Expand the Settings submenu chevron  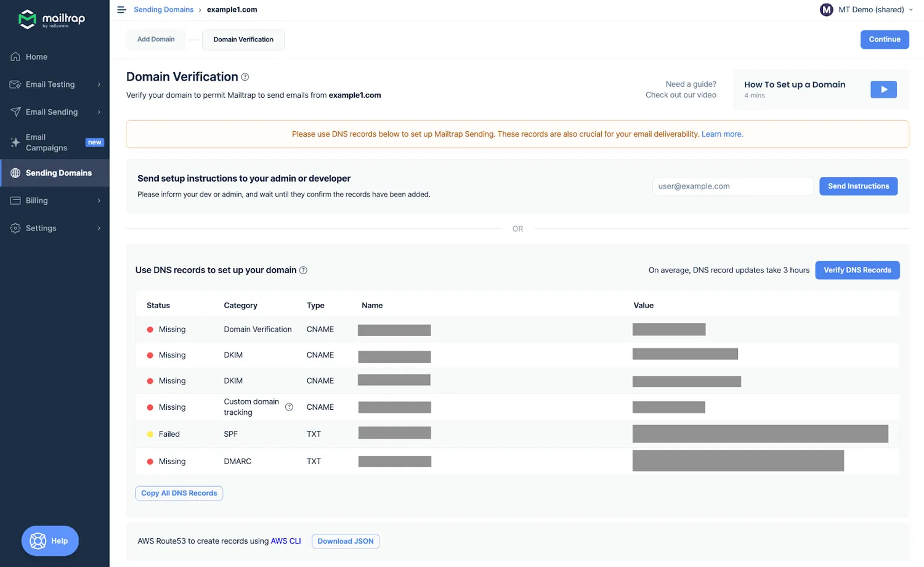[99, 228]
